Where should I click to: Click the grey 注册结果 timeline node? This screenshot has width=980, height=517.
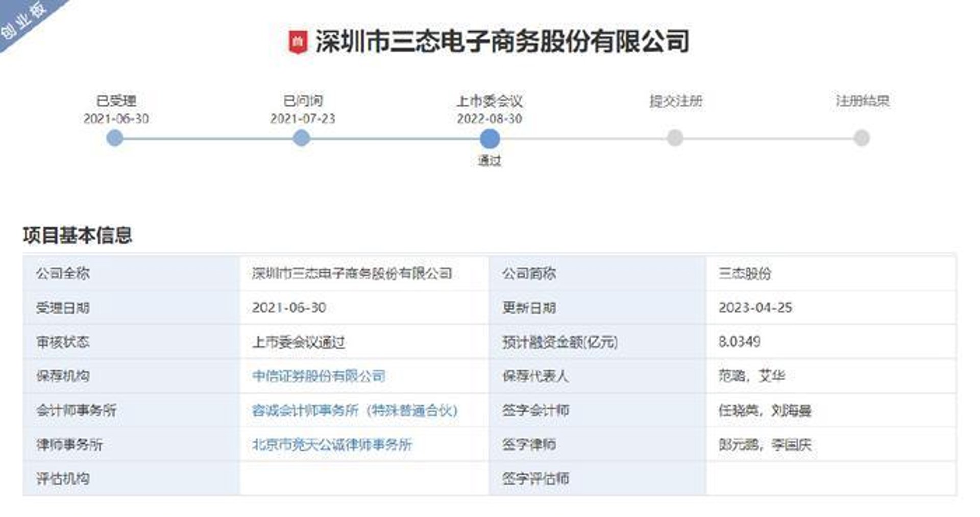pos(862,138)
